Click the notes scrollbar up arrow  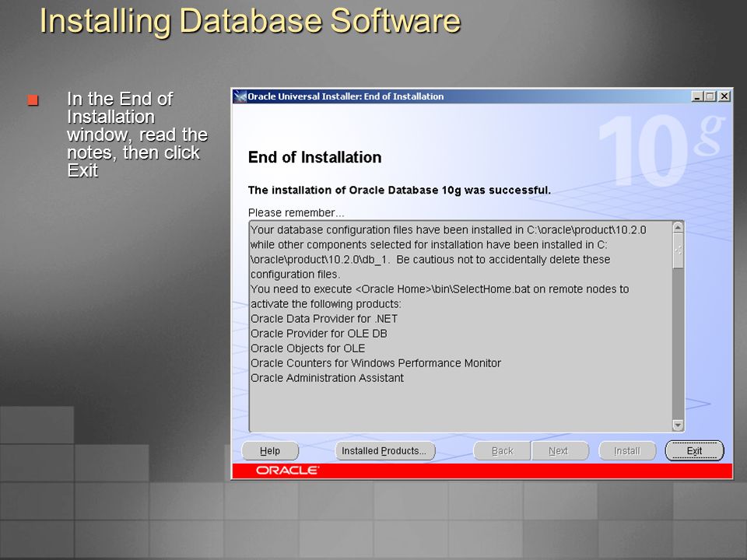pyautogui.click(x=678, y=228)
